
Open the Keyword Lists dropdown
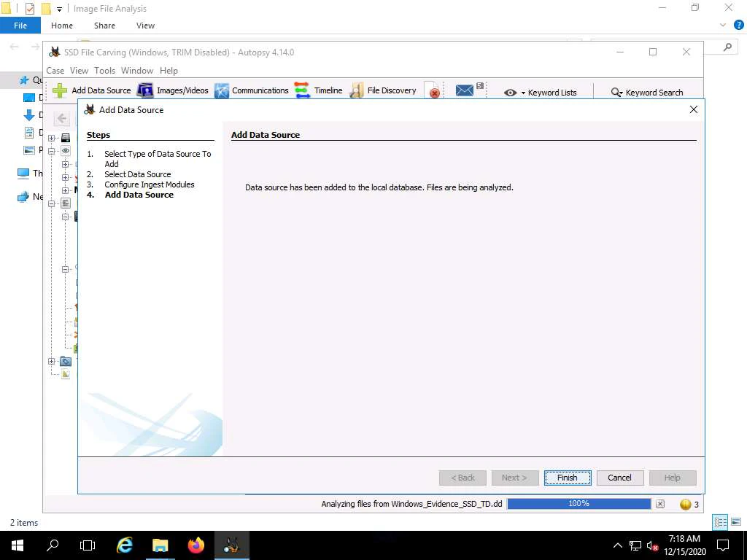(x=541, y=93)
